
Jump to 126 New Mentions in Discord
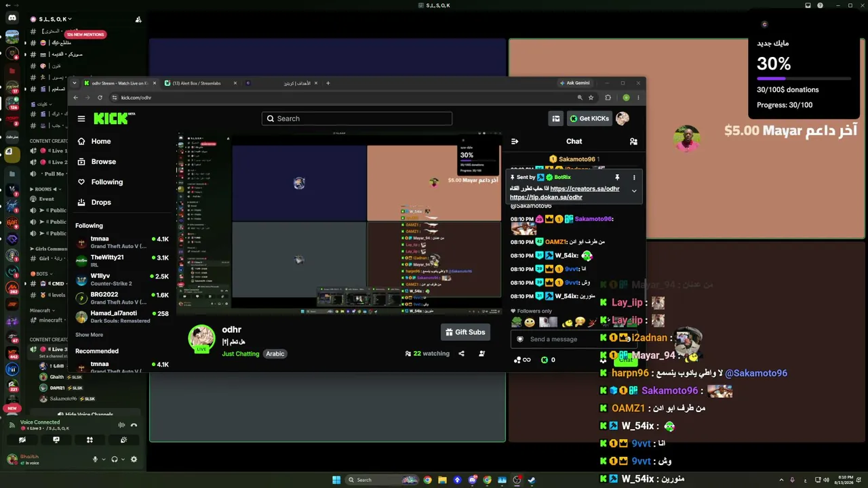pyautogui.click(x=85, y=34)
